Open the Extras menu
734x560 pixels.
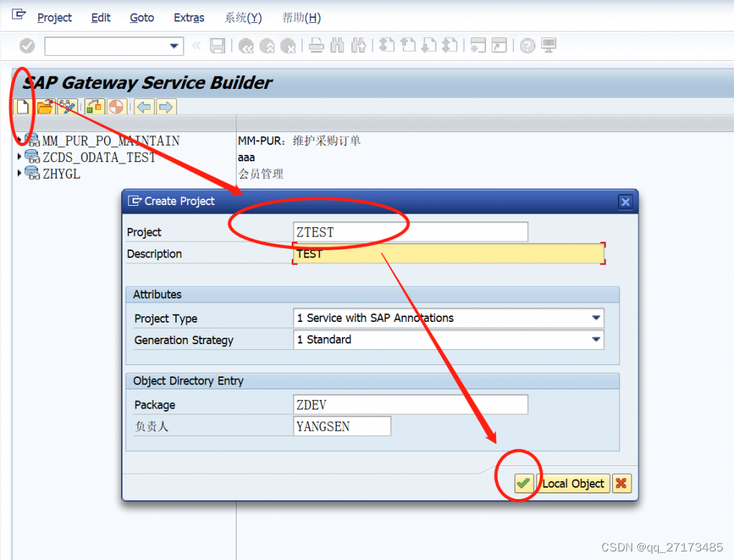coord(189,17)
